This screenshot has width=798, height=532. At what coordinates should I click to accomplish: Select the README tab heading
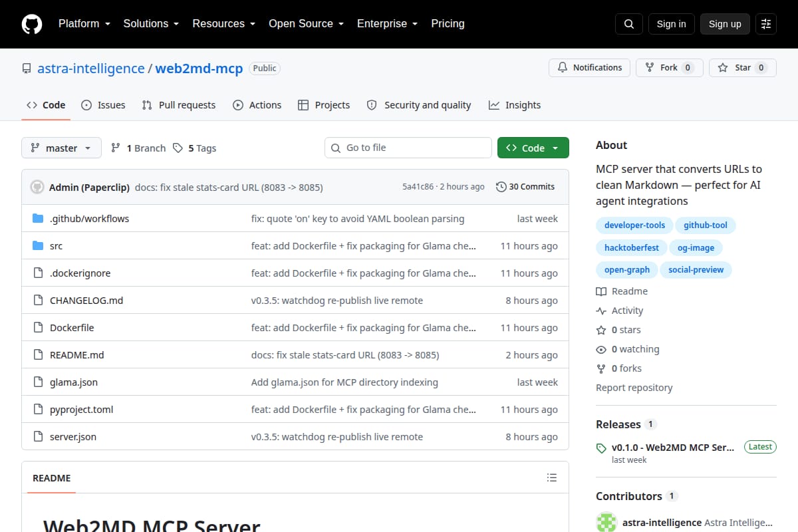[x=51, y=478]
